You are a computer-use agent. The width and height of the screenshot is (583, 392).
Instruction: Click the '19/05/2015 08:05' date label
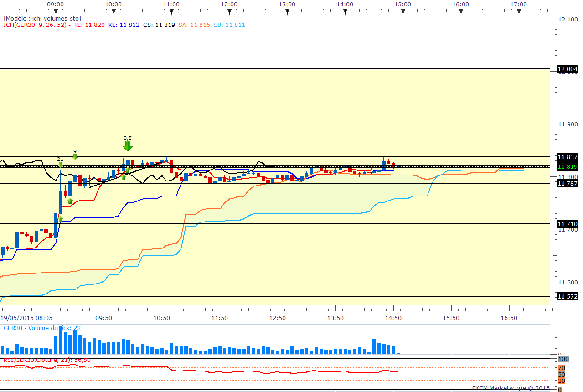click(x=26, y=318)
